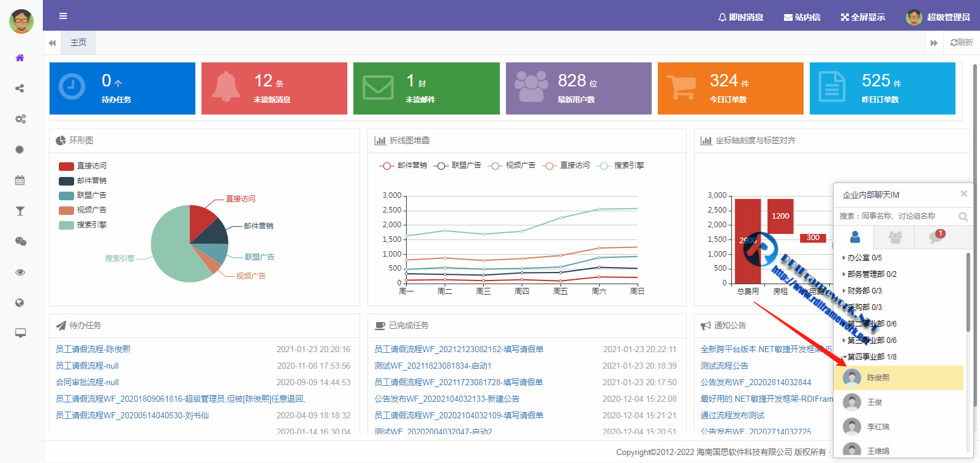Toggle 搜索引擎 legend in pie chart
This screenshot has width=980, height=463.
(x=83, y=225)
